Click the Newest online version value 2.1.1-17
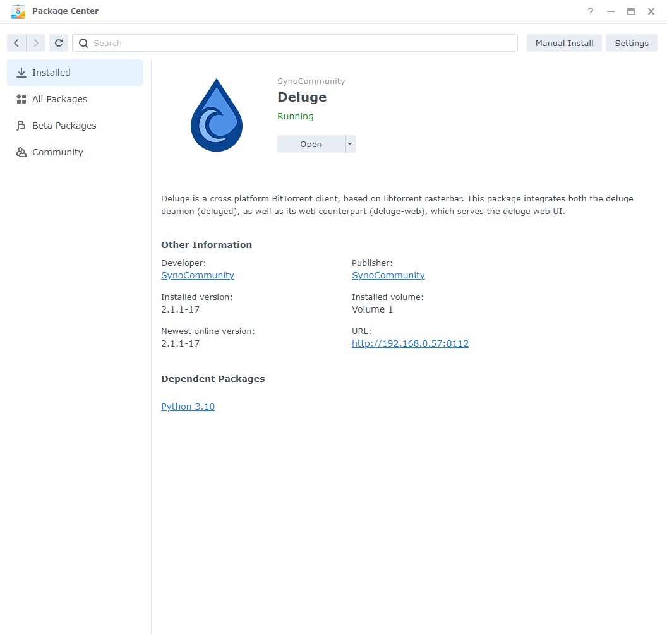The width and height of the screenshot is (667, 644). [x=181, y=343]
